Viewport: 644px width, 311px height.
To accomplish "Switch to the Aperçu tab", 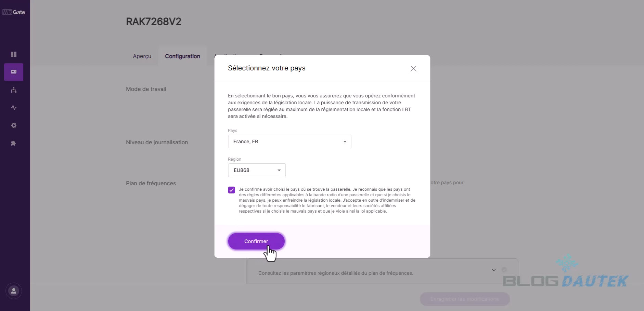I will point(142,56).
